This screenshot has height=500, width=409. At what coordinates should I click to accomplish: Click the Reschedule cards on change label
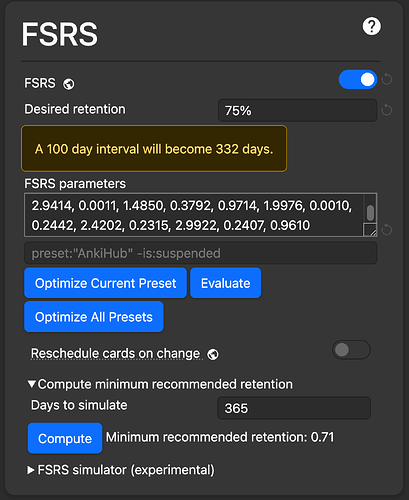pyautogui.click(x=115, y=354)
